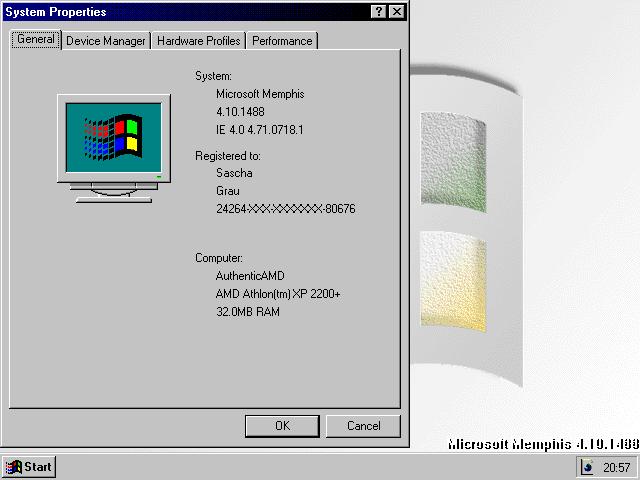Click the product ID ending in 80676
640x480 pixels.
(x=286, y=209)
